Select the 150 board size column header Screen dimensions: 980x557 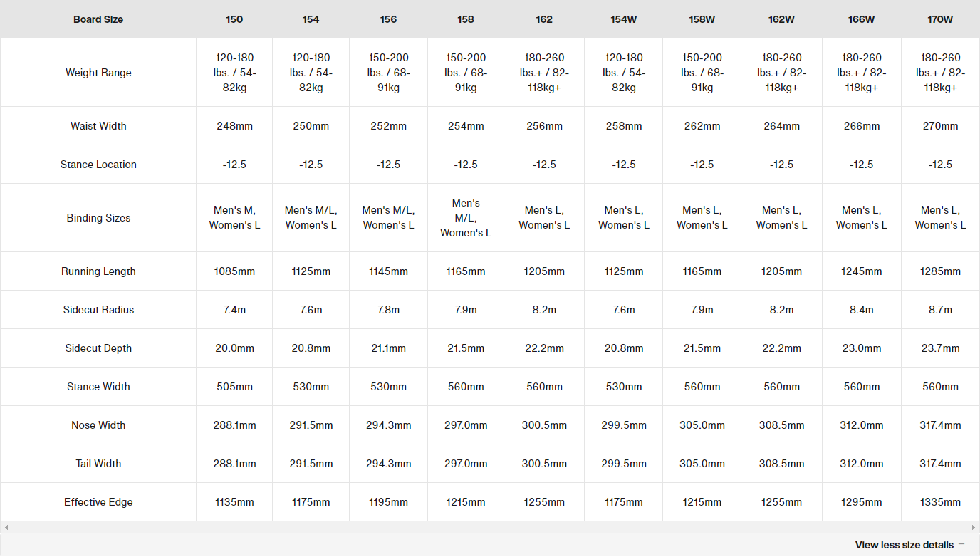234,19
